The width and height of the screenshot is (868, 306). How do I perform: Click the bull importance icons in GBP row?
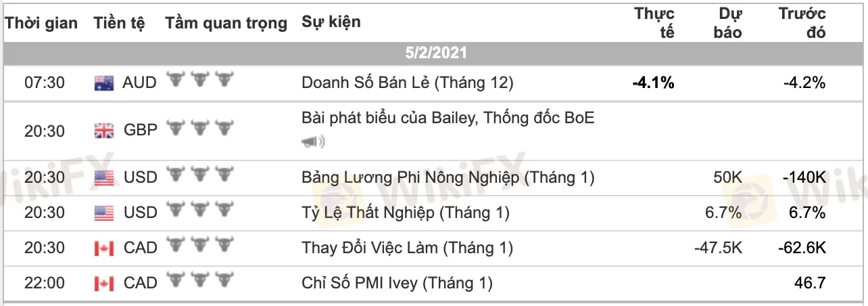click(x=199, y=129)
